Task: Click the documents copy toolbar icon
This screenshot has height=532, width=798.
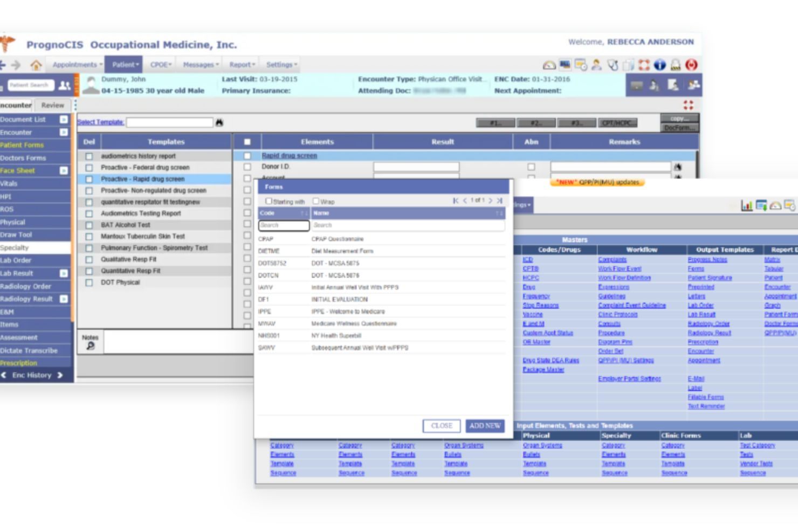Action: [628, 65]
